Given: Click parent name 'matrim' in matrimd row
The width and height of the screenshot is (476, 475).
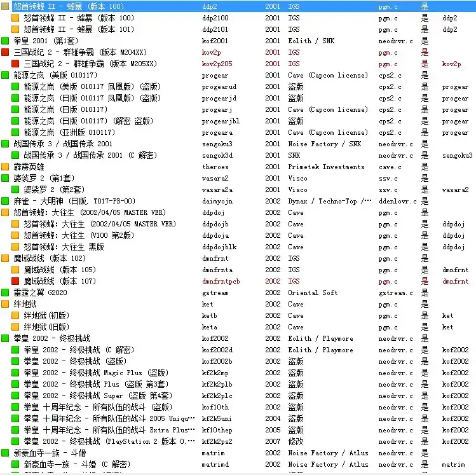Looking at the screenshot, I should pyautogui.click(x=453, y=464).
